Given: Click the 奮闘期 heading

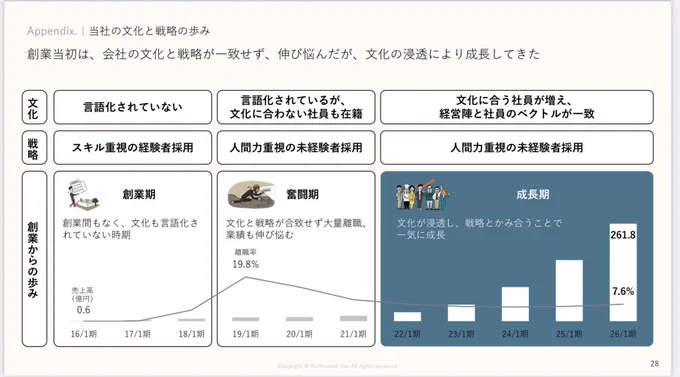Looking at the screenshot, I should 303,194.
